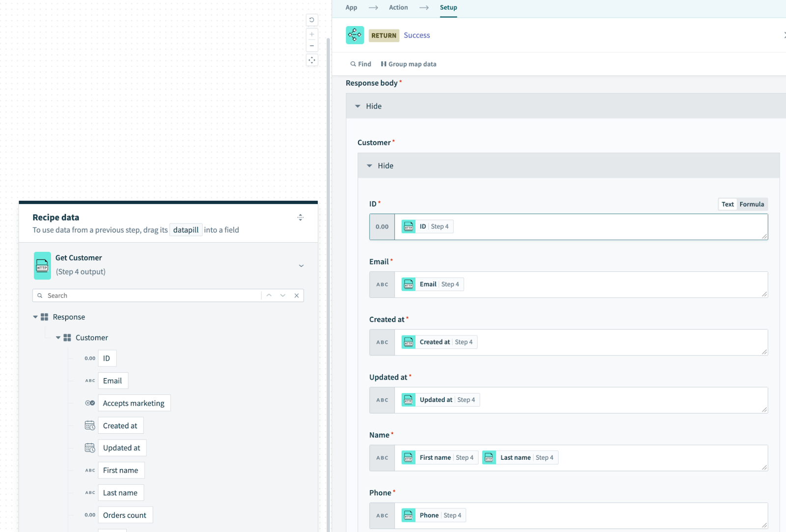The height and width of the screenshot is (532, 786).
Task: Click the RETURN step icon next to Success
Action: point(355,35)
